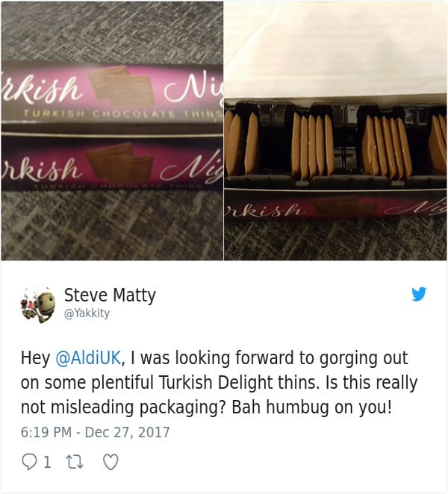Click the lower Turkish Nights box in the first photo
Screen dimensions: 448x494
click(x=112, y=164)
